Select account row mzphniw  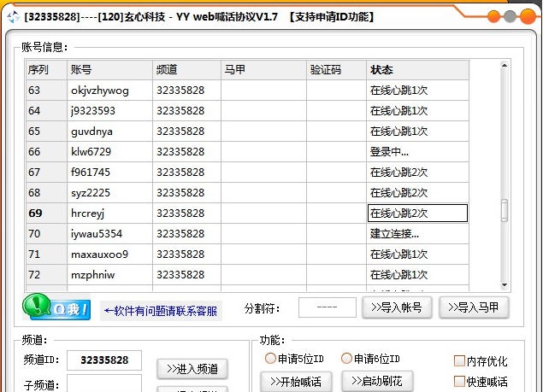point(248,274)
